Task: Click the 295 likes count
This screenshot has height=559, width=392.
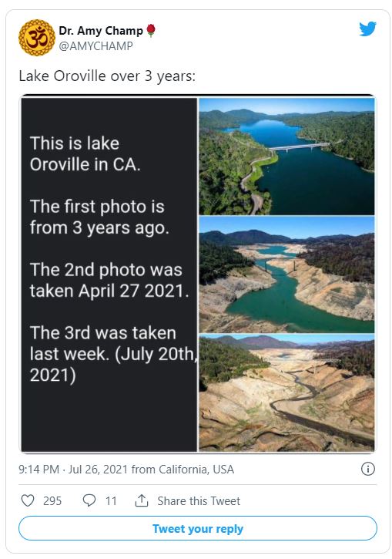Action: pos(52,501)
